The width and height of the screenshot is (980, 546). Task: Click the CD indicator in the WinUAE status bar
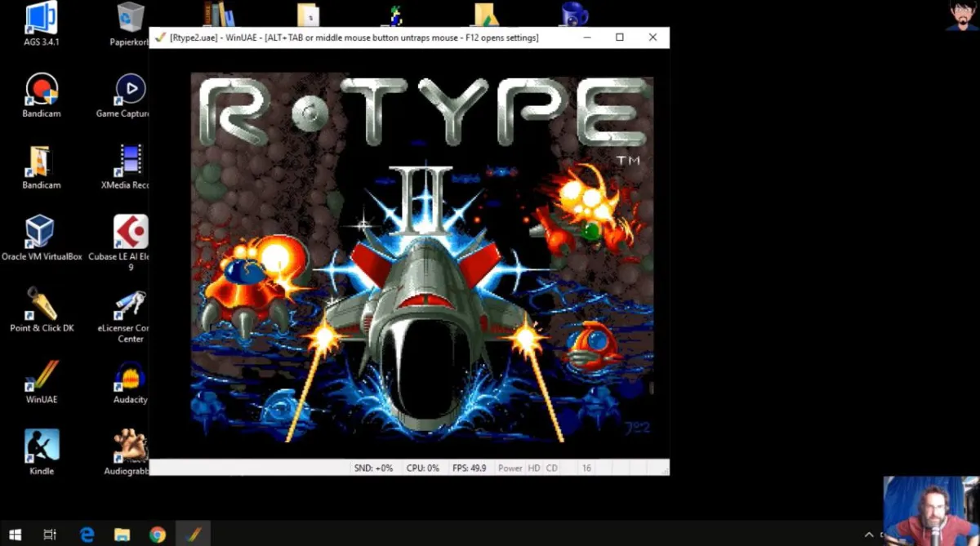click(x=551, y=468)
